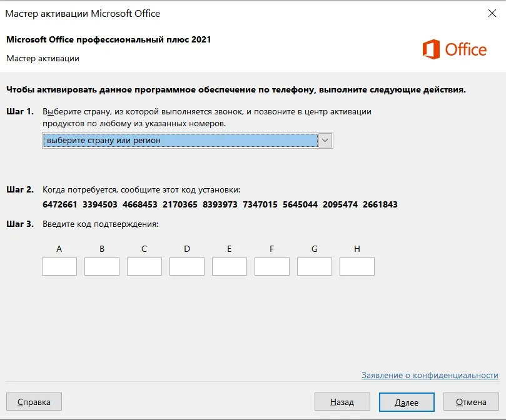Focus confirmation code field H

(357, 266)
